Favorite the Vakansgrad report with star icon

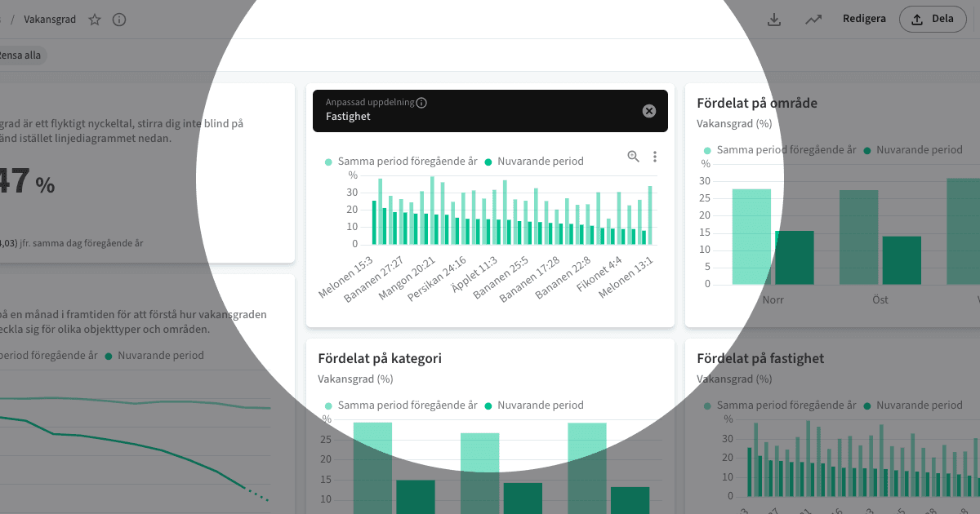click(95, 20)
